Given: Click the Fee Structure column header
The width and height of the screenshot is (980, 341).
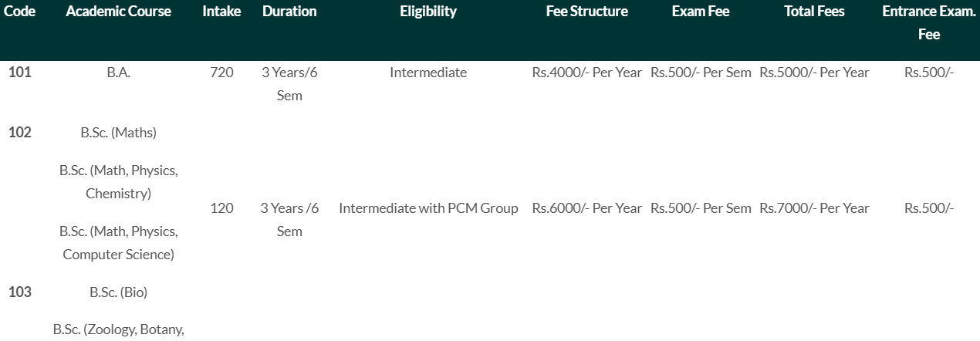Looking at the screenshot, I should [586, 12].
